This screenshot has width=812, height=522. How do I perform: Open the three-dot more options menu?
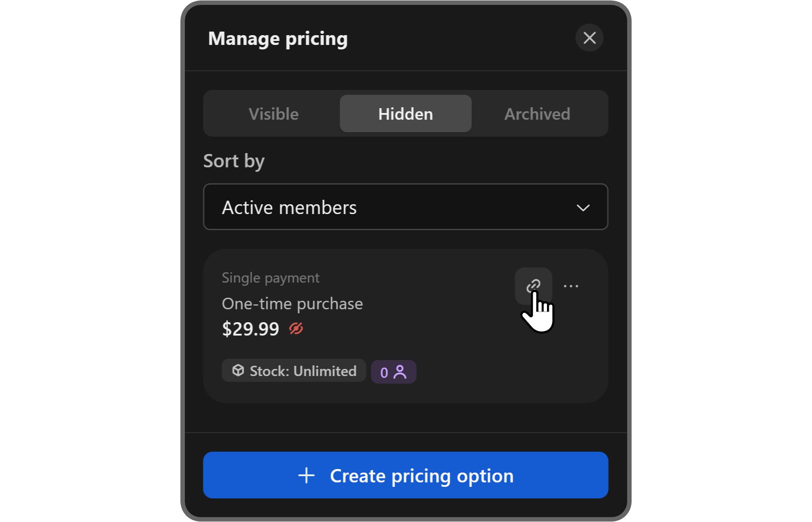pos(571,286)
